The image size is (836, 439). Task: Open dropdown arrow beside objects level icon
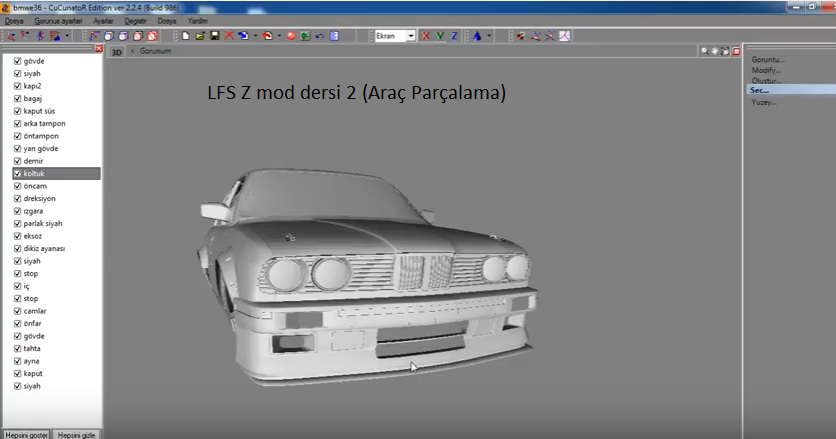point(67,36)
